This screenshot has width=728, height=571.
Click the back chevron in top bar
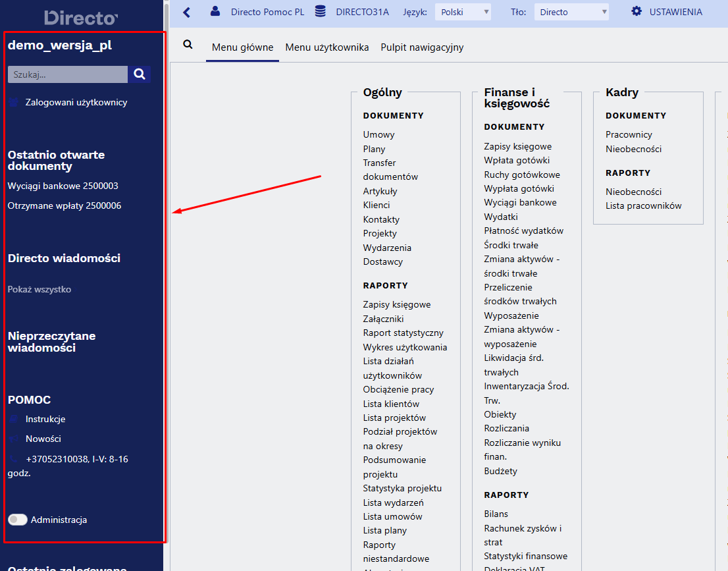coord(187,12)
